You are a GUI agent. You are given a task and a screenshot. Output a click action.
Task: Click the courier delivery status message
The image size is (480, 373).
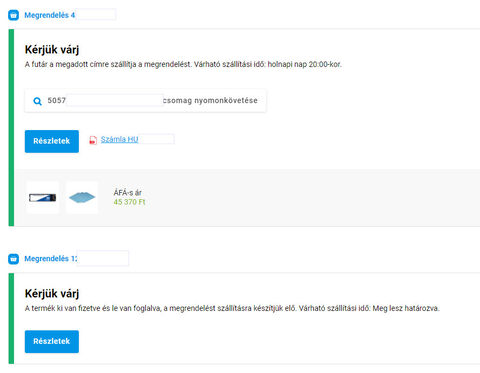coord(183,64)
